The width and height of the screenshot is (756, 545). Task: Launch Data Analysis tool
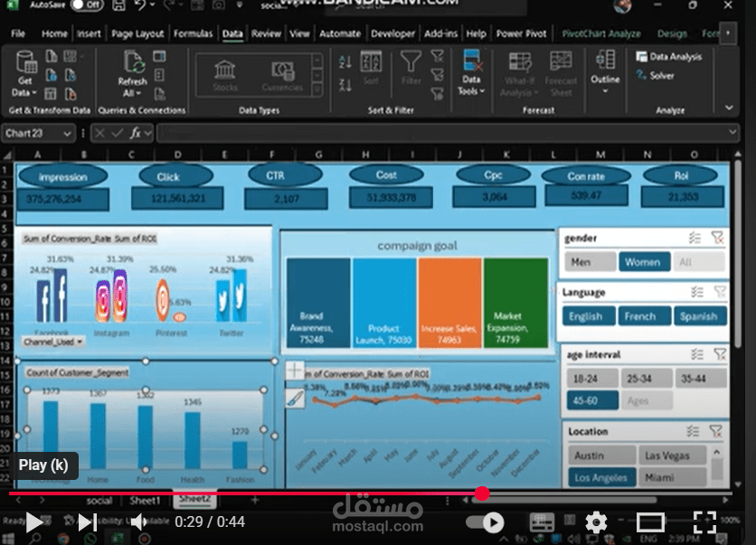click(x=668, y=57)
